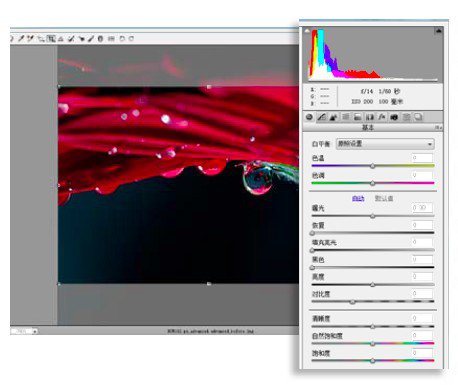The width and height of the screenshot is (458, 385).
Task: Click the Contrast (对比度) value field
Action: (422, 294)
